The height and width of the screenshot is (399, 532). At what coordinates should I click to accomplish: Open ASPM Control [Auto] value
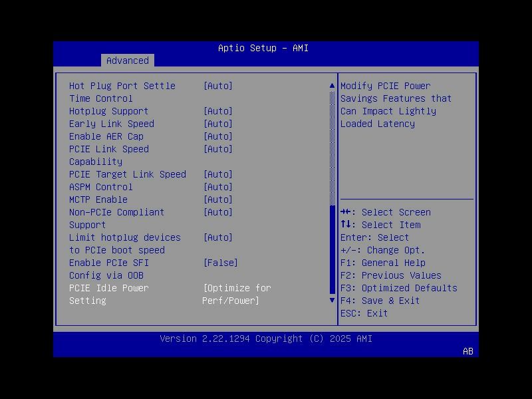click(x=218, y=187)
